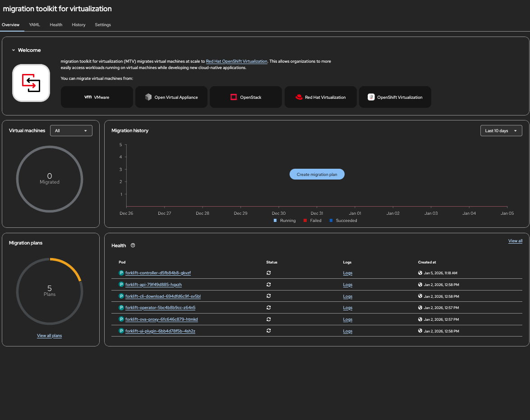The width and height of the screenshot is (530, 420).
Task: Open the Virtual machines All dropdown
Action: click(x=71, y=131)
